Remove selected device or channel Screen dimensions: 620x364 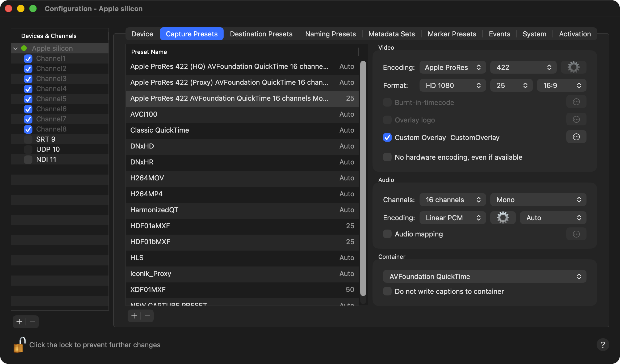32,322
